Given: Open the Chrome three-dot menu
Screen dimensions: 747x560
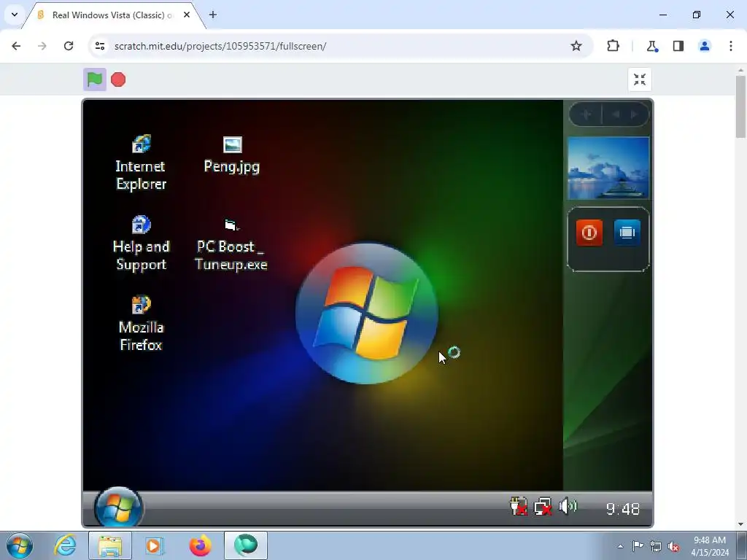Looking at the screenshot, I should pos(731,46).
